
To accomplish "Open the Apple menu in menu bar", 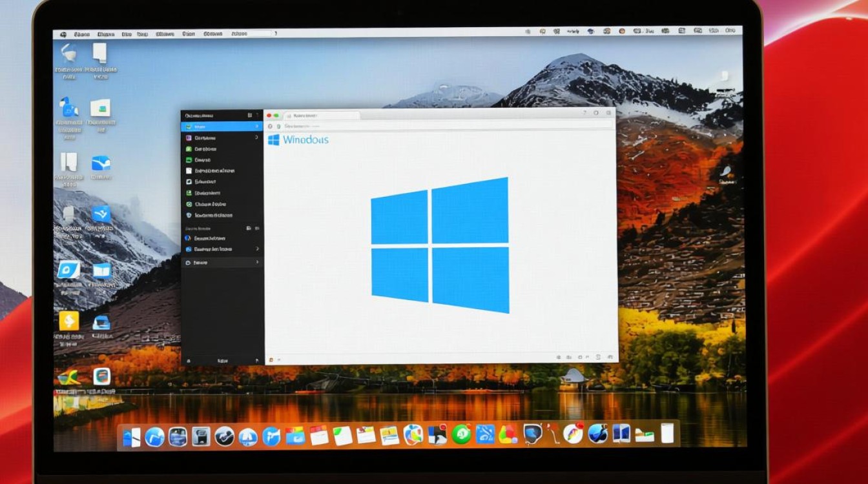I will click(63, 34).
